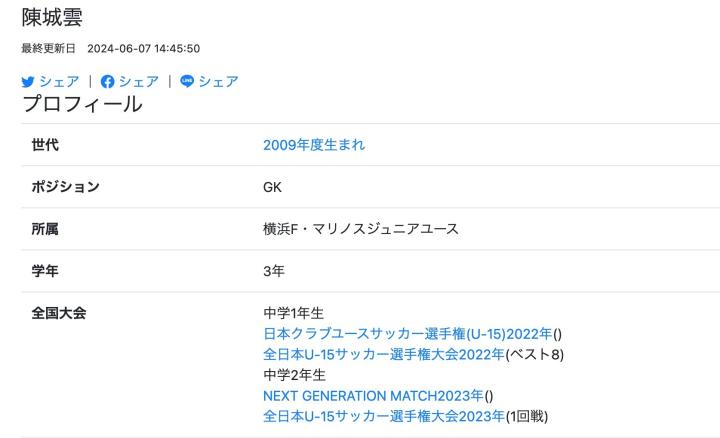The height and width of the screenshot is (438, 720).
Task: Click the ポジション row label
Action: pyautogui.click(x=66, y=187)
